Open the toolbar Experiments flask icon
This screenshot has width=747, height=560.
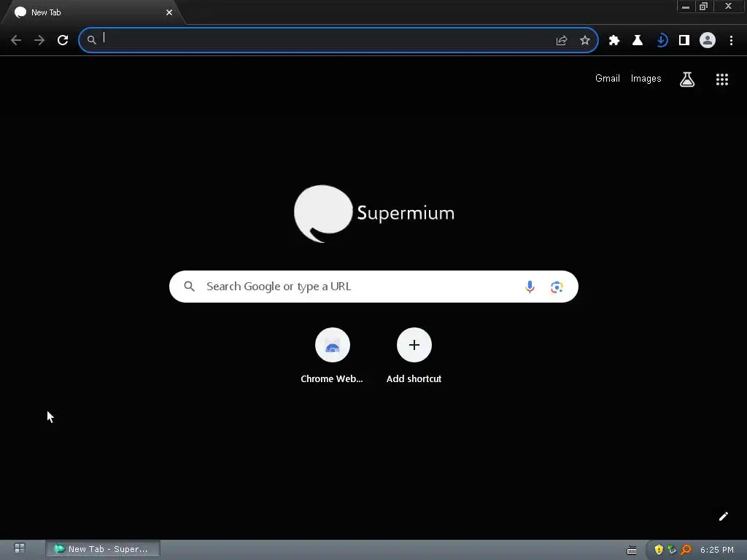(638, 41)
